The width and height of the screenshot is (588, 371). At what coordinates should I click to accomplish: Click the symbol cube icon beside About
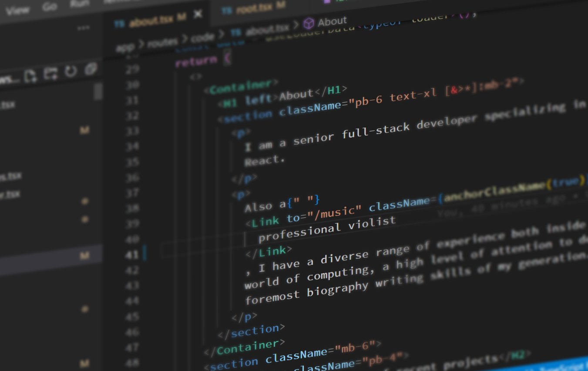pos(309,23)
